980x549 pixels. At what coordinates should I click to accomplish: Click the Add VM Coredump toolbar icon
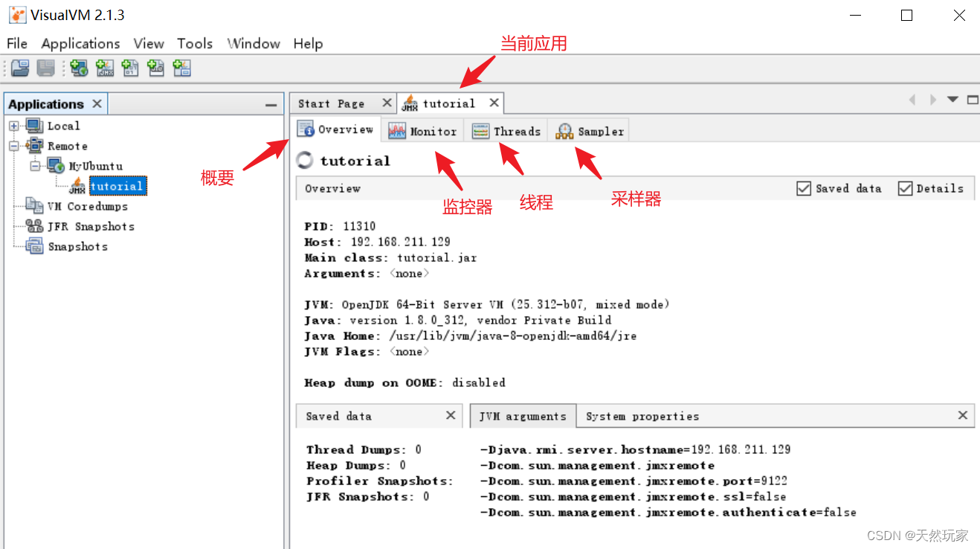point(131,68)
